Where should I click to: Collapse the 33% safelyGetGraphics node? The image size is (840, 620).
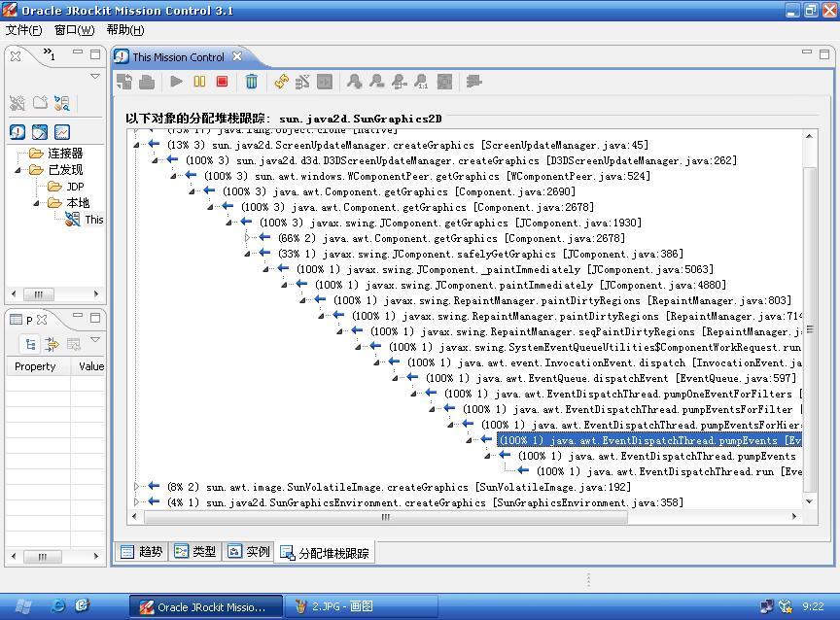tap(247, 254)
